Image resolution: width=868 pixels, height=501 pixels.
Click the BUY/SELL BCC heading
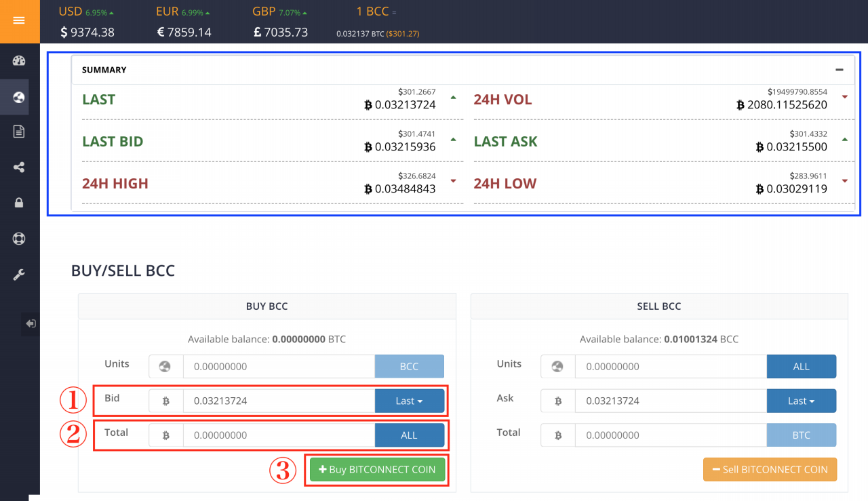(x=123, y=271)
